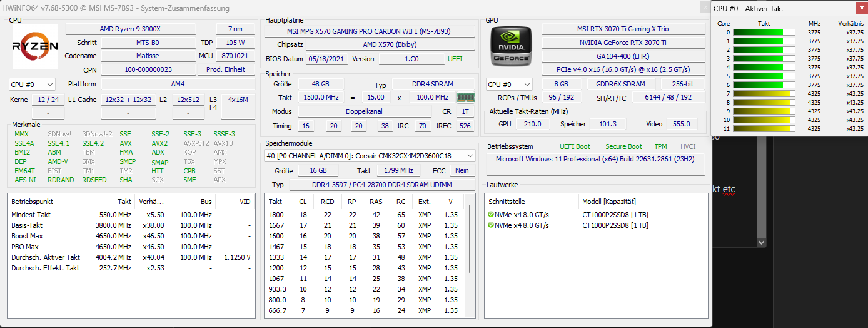Select the PBO Max row
868x328 pixels.
[x=131, y=247]
